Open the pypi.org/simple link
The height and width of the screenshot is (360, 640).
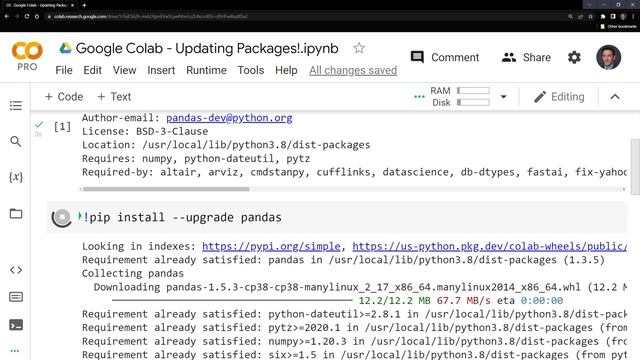(x=271, y=247)
